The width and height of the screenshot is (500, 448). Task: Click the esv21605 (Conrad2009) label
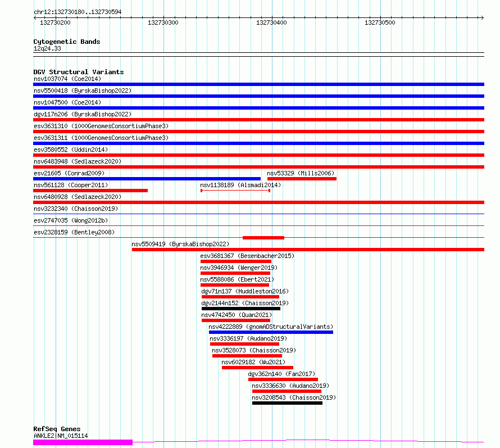(x=69, y=173)
